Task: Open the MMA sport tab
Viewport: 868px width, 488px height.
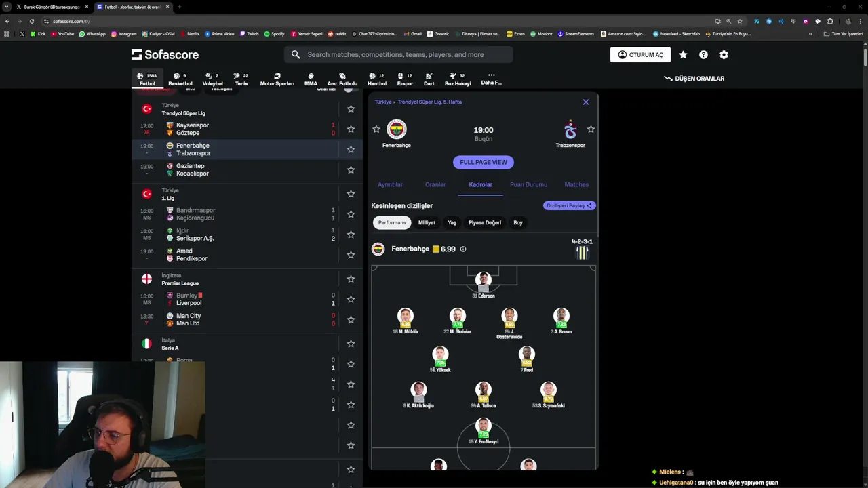Action: click(311, 79)
